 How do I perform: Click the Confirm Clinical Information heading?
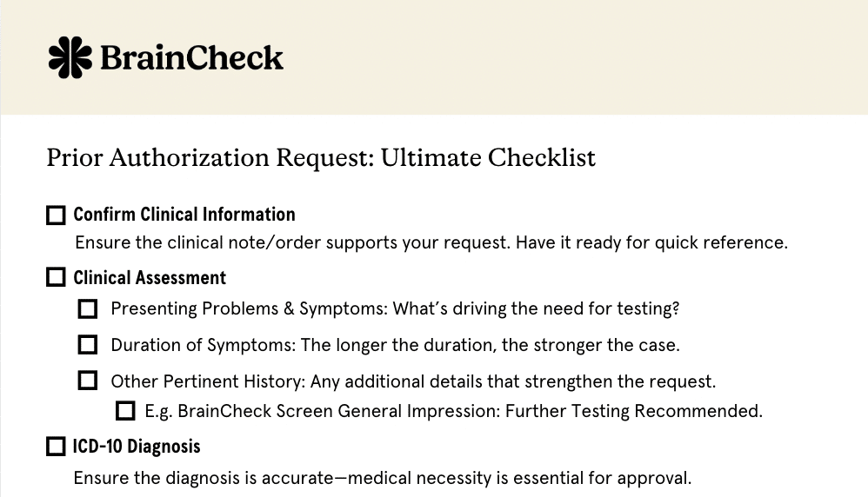coord(184,215)
